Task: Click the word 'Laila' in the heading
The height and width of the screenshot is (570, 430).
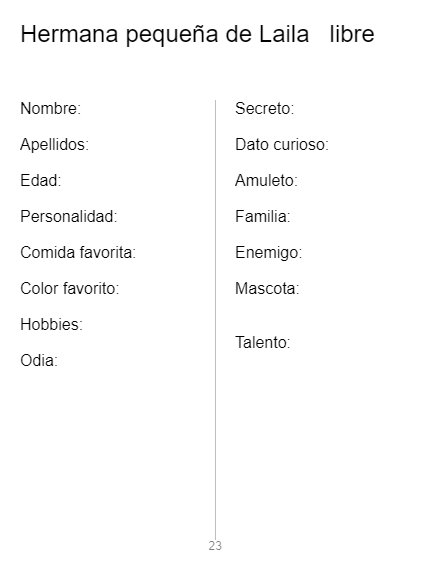Action: pos(284,34)
